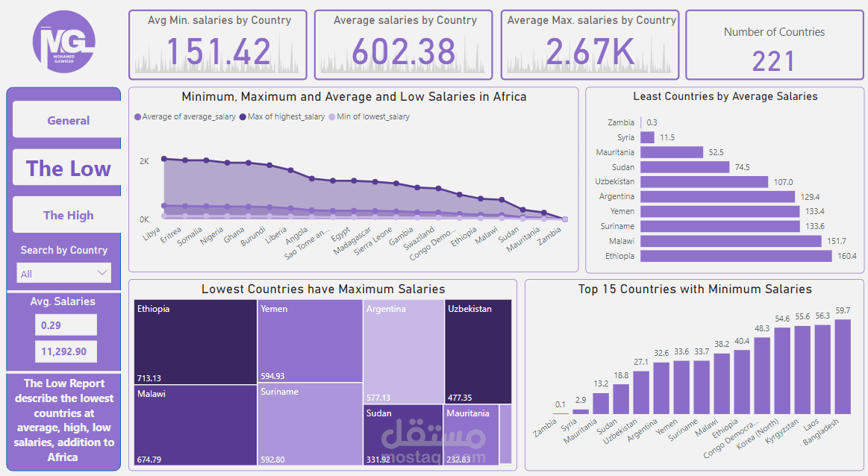Toggle the Min of lowest_salary legend swatch

[x=332, y=117]
